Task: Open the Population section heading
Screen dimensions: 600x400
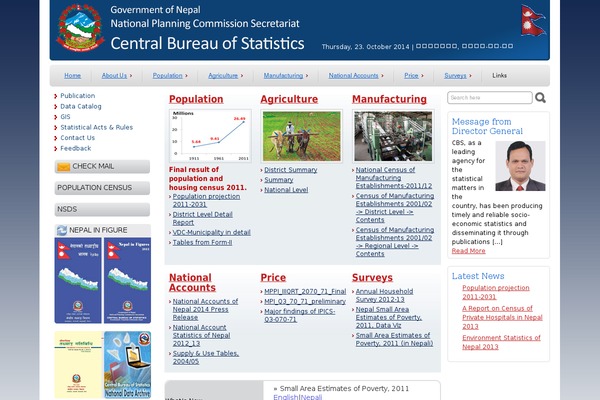Action: click(x=196, y=99)
